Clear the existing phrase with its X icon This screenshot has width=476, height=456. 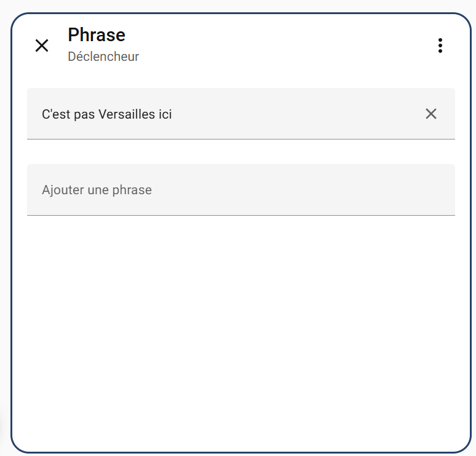point(431,114)
